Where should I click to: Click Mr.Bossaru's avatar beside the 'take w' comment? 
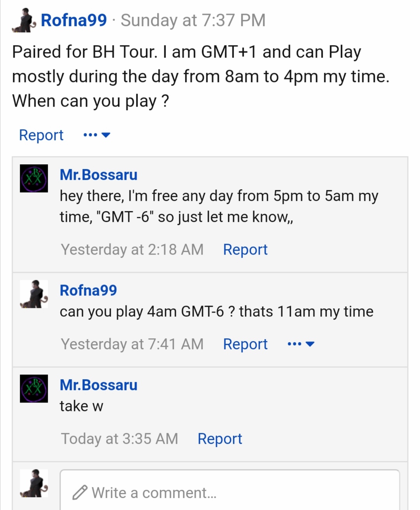[x=34, y=389]
